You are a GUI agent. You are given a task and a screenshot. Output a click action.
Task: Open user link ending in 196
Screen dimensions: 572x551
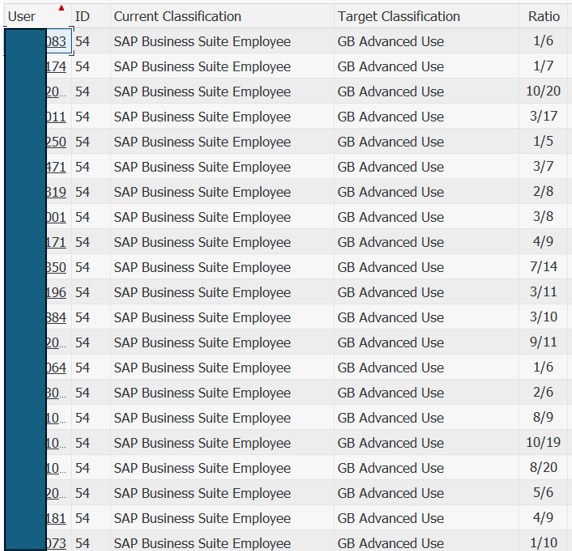56,292
